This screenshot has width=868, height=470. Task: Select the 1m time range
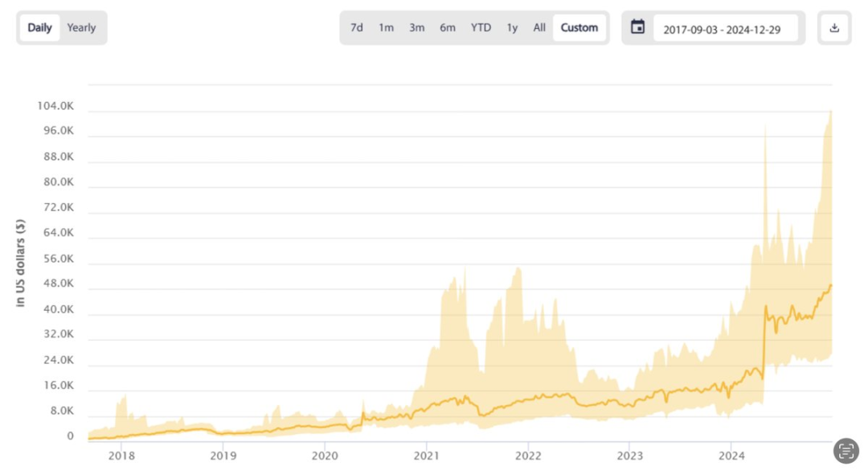(x=387, y=27)
